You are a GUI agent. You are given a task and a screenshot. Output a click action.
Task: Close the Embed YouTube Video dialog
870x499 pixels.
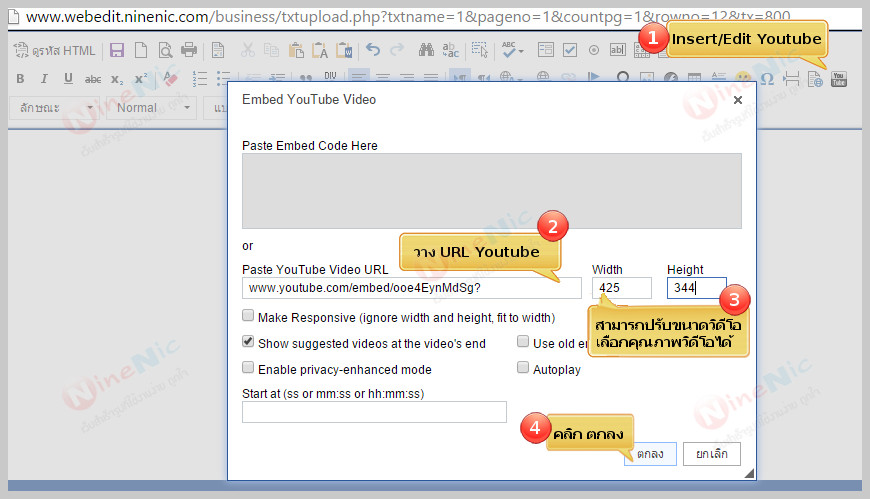tap(737, 100)
